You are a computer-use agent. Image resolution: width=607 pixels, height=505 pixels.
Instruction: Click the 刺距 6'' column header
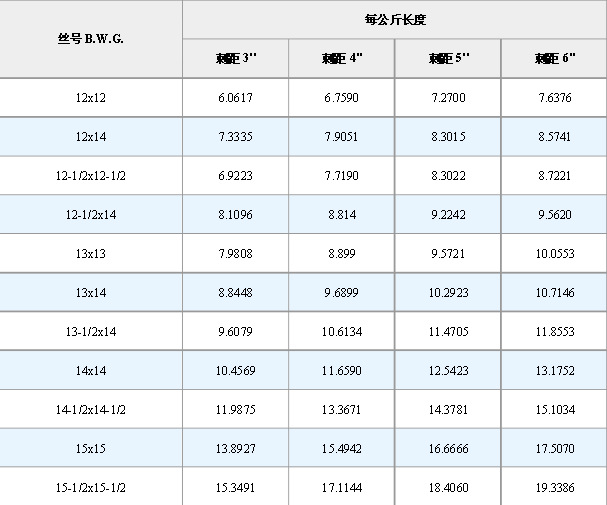[x=555, y=58]
